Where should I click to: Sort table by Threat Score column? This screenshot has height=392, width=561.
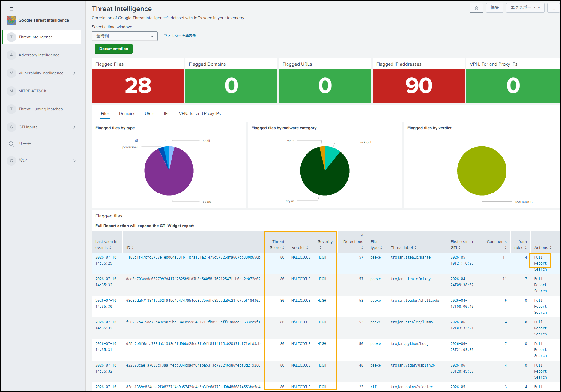[277, 244]
